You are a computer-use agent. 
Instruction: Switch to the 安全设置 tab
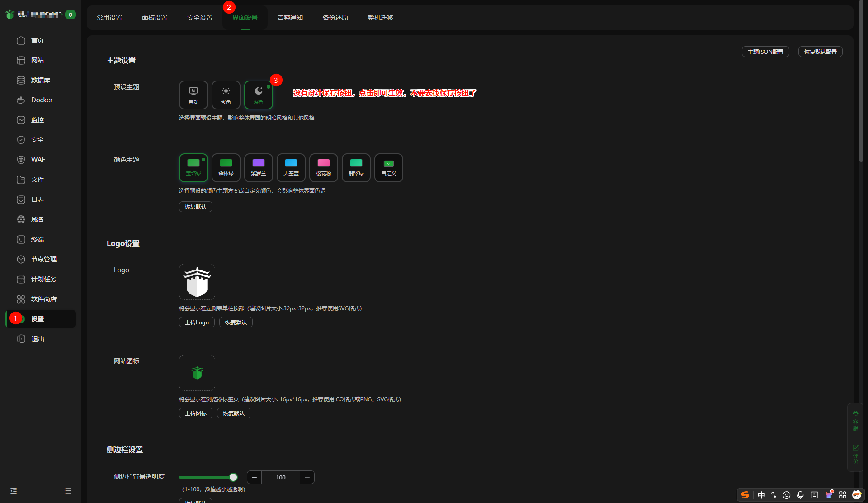point(199,18)
